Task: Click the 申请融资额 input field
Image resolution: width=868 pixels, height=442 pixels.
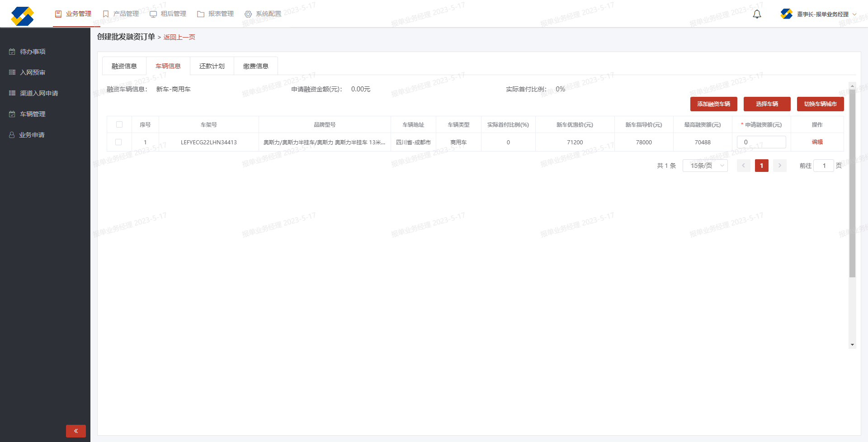Action: (761, 142)
